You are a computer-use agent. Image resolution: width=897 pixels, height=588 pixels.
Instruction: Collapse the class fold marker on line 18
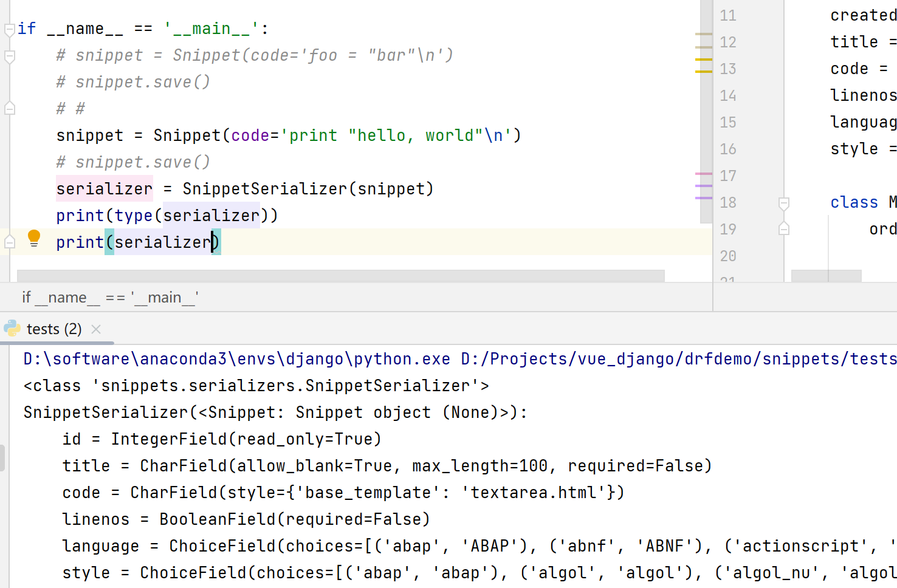[x=784, y=203]
